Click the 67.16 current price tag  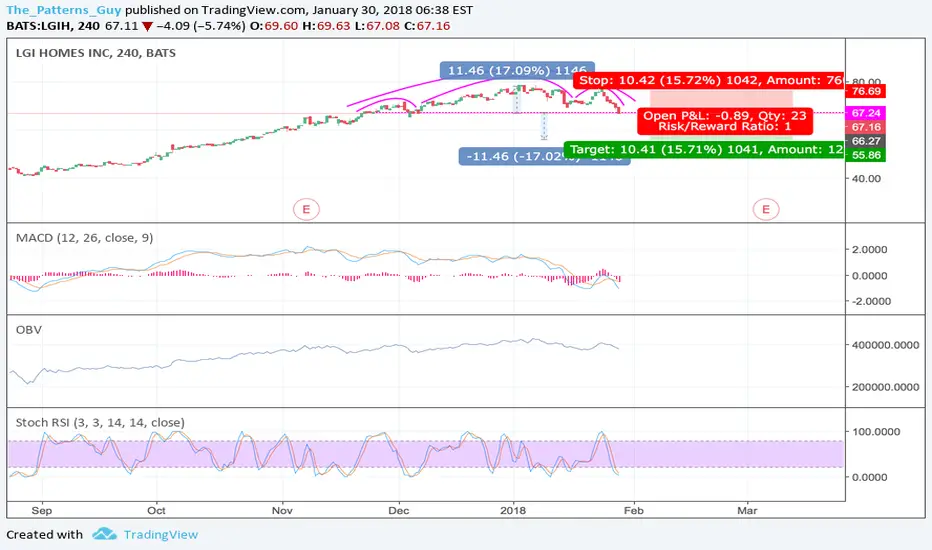pyautogui.click(x=866, y=127)
